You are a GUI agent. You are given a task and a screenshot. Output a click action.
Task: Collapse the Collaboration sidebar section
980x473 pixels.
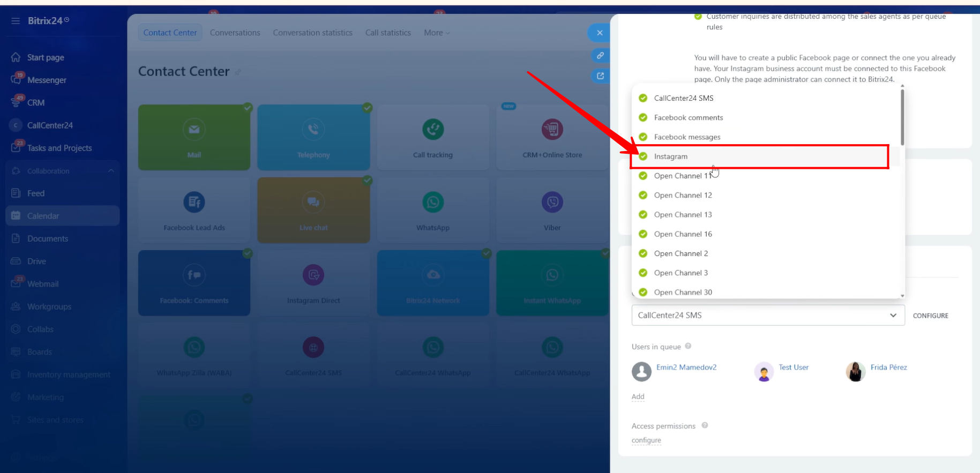click(111, 171)
